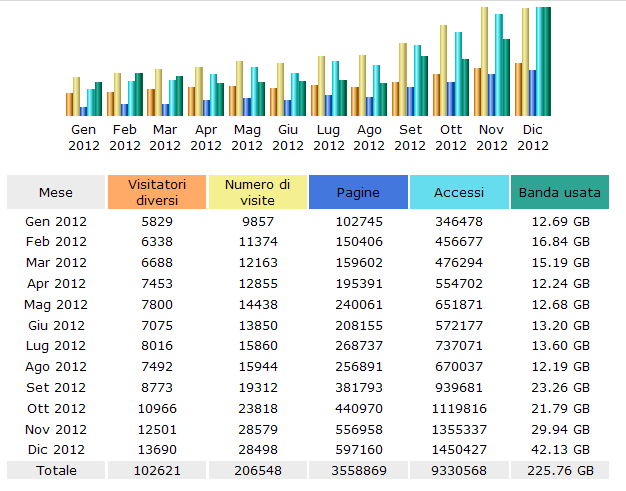This screenshot has width=626, height=491.
Task: Select the Apr 2012 row label in table
Action: point(56,284)
